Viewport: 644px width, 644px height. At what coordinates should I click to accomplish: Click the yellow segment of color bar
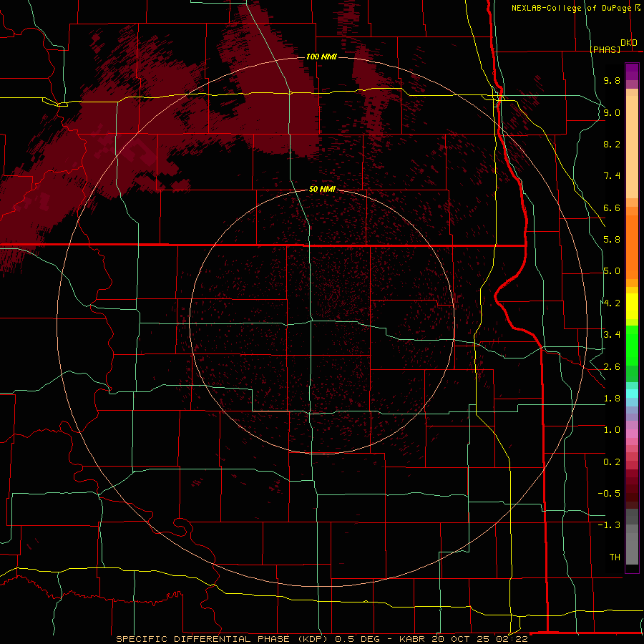tap(632, 306)
